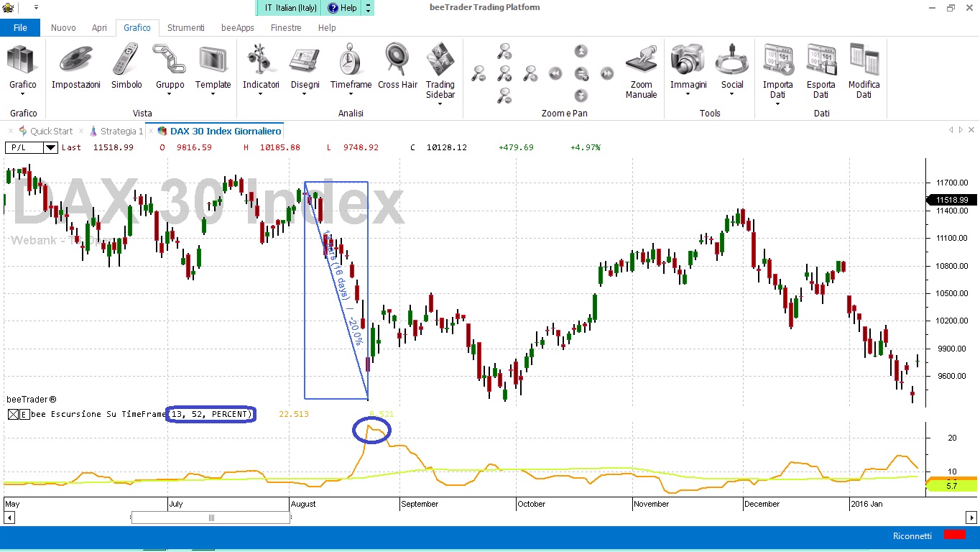Click the Help button in the title bar
980x552 pixels.
pos(342,8)
